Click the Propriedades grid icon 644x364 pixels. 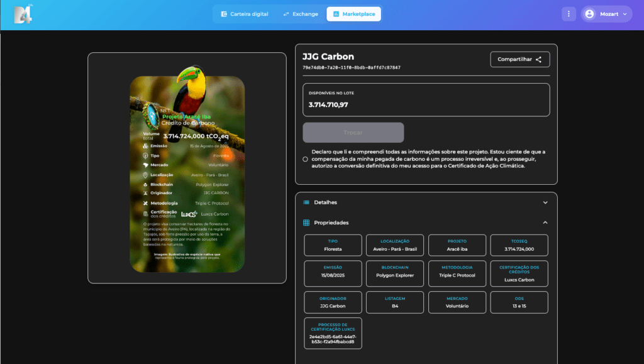tap(306, 223)
